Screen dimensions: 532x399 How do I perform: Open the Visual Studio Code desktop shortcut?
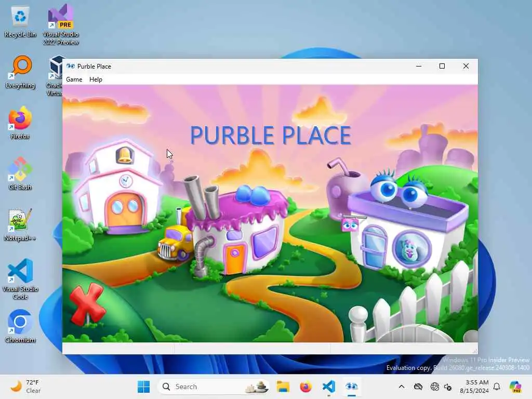20,279
